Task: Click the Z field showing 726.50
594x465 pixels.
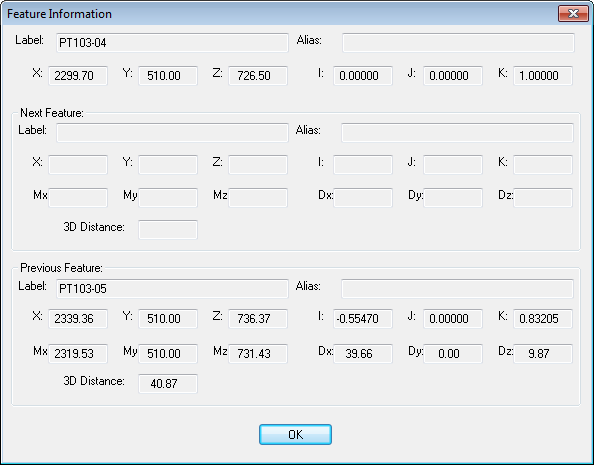Action: pos(258,75)
